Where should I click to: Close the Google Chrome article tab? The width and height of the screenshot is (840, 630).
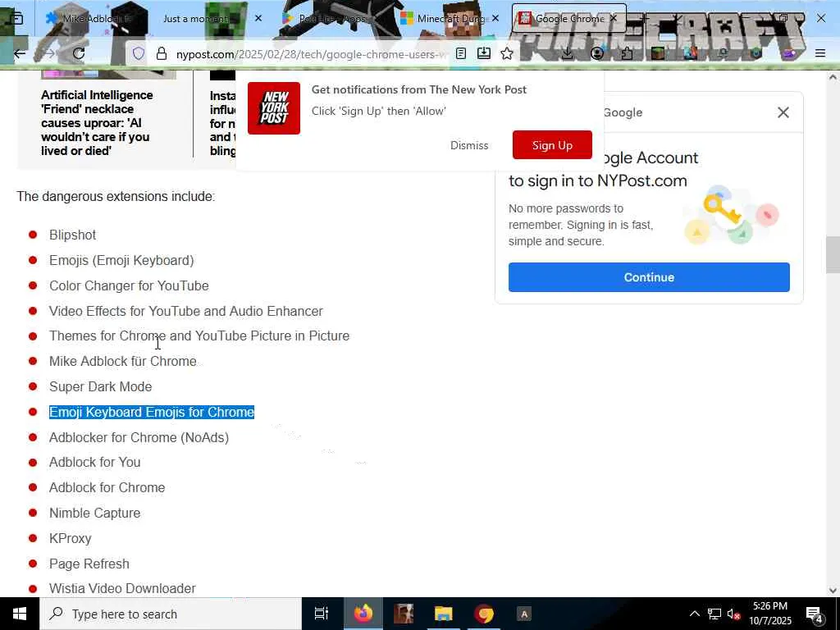[614, 19]
